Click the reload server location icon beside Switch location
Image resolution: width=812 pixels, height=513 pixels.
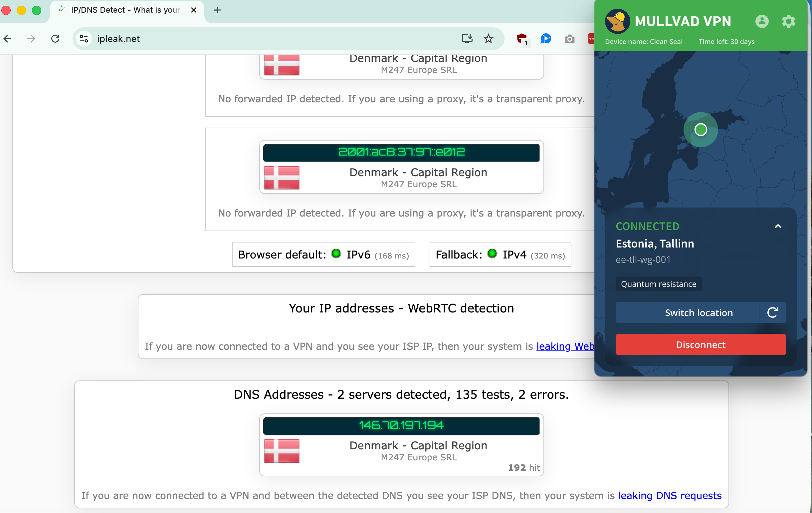[772, 312]
